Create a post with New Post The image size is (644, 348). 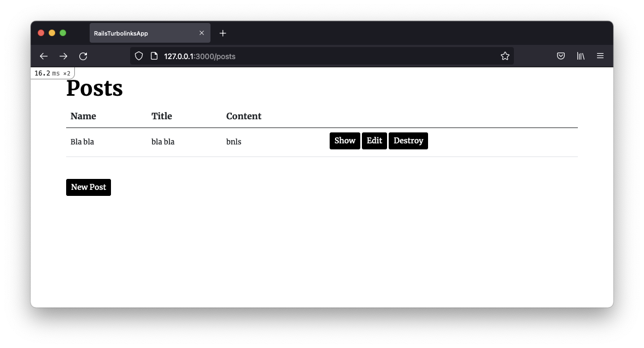coord(89,187)
